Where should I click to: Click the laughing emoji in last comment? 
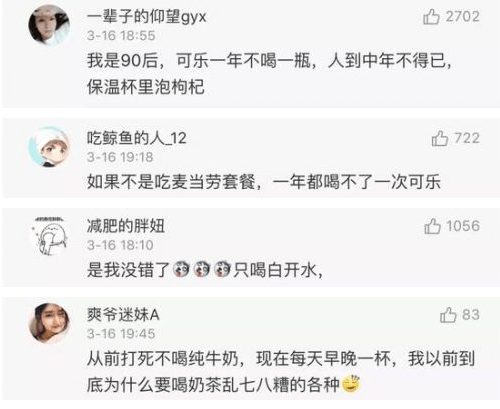[351, 384]
